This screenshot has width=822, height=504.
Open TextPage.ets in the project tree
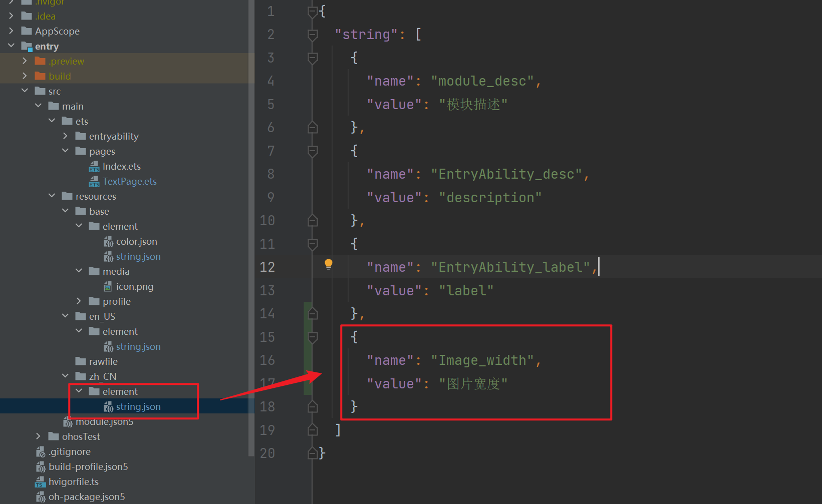pyautogui.click(x=129, y=181)
